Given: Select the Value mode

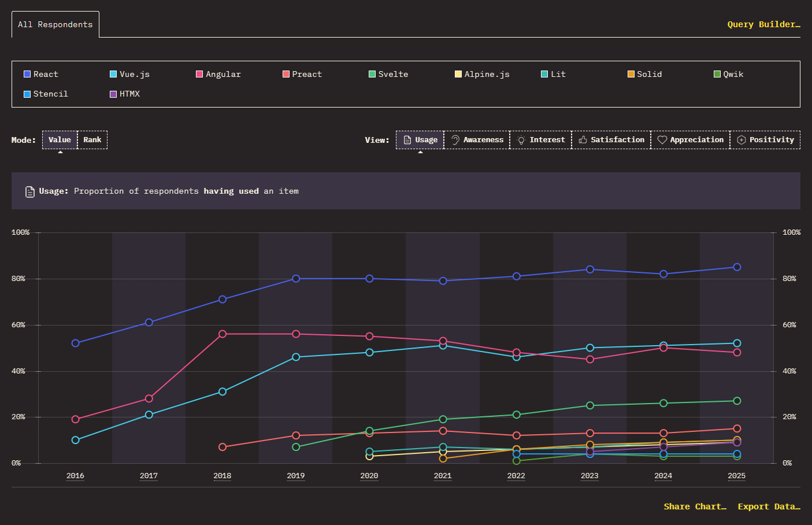Looking at the screenshot, I should (60, 140).
